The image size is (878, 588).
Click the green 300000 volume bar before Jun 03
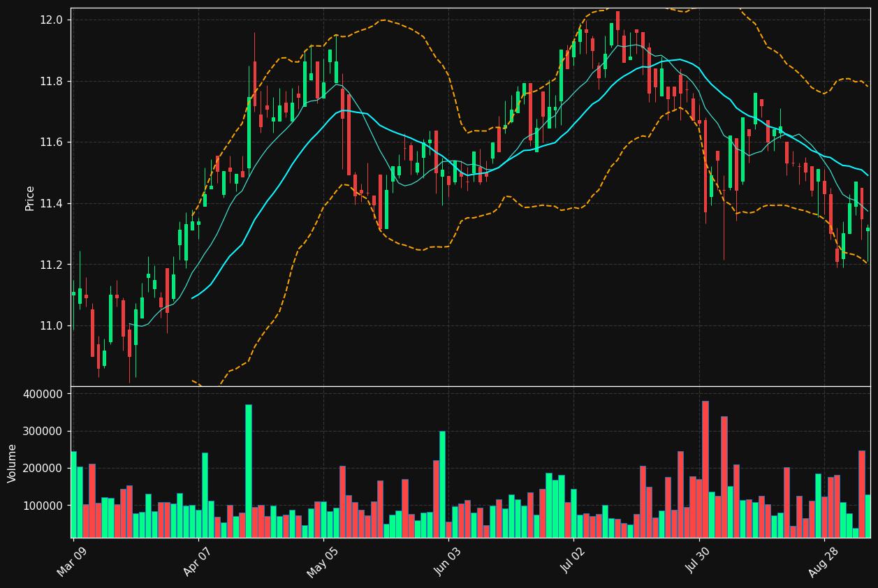click(x=442, y=485)
